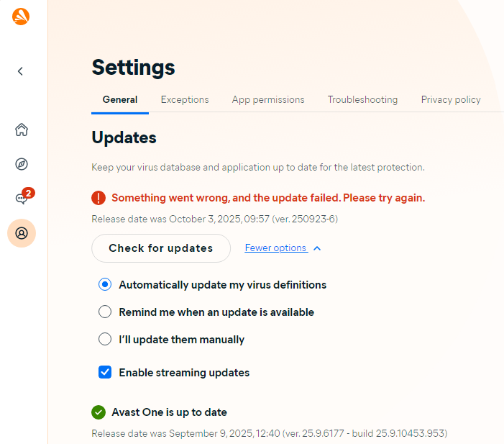
Task: Open the App permissions tab
Action: pos(268,100)
